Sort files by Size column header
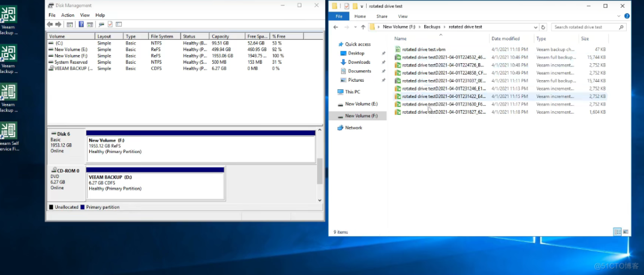 (593, 39)
